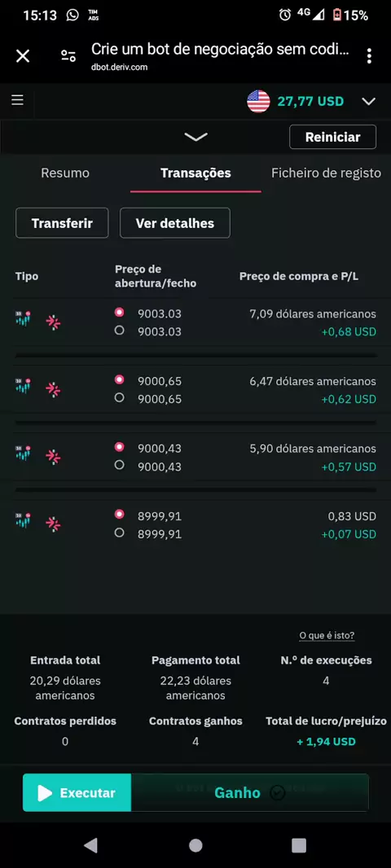Viewport: 391px width, 868px height.
Task: Select empty radio beside second 8999,91 price
Action: click(x=119, y=533)
